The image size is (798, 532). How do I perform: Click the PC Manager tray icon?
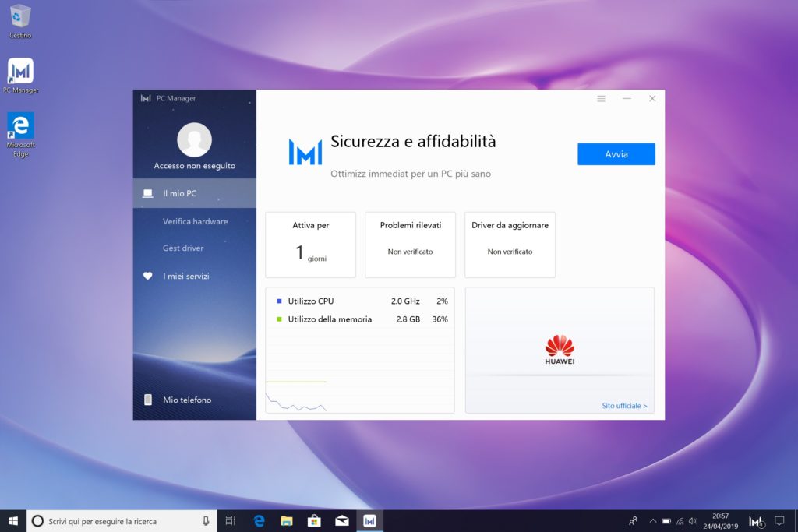(756, 521)
